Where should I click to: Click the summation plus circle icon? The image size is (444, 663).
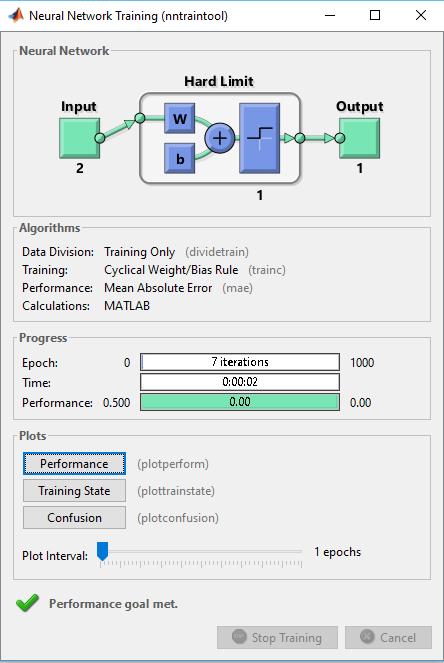pos(219,138)
